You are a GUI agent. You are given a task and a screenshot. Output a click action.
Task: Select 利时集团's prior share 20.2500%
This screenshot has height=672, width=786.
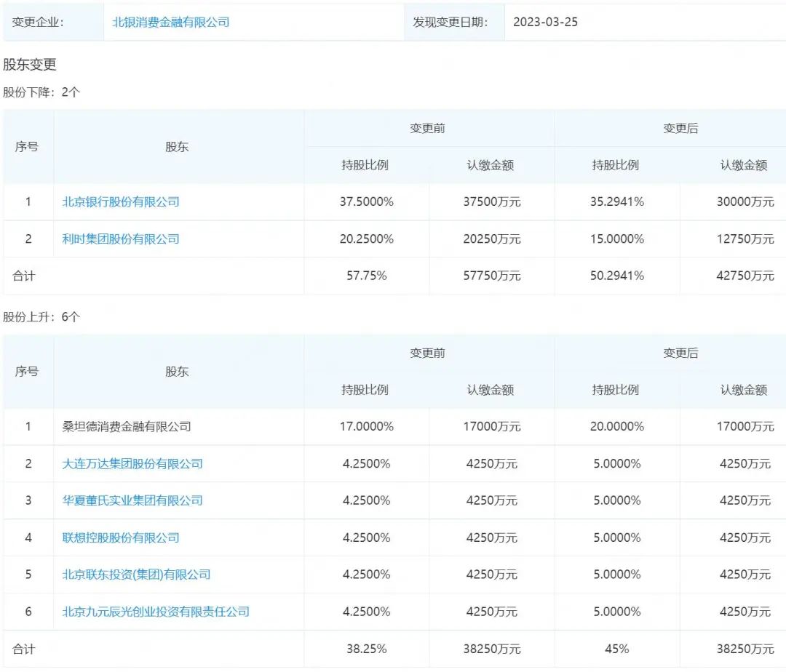(366, 239)
